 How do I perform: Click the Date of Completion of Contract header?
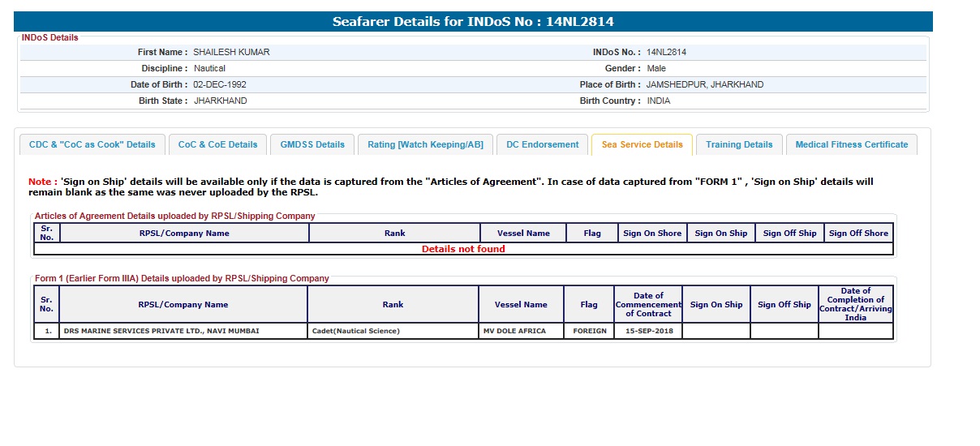pyautogui.click(x=855, y=304)
